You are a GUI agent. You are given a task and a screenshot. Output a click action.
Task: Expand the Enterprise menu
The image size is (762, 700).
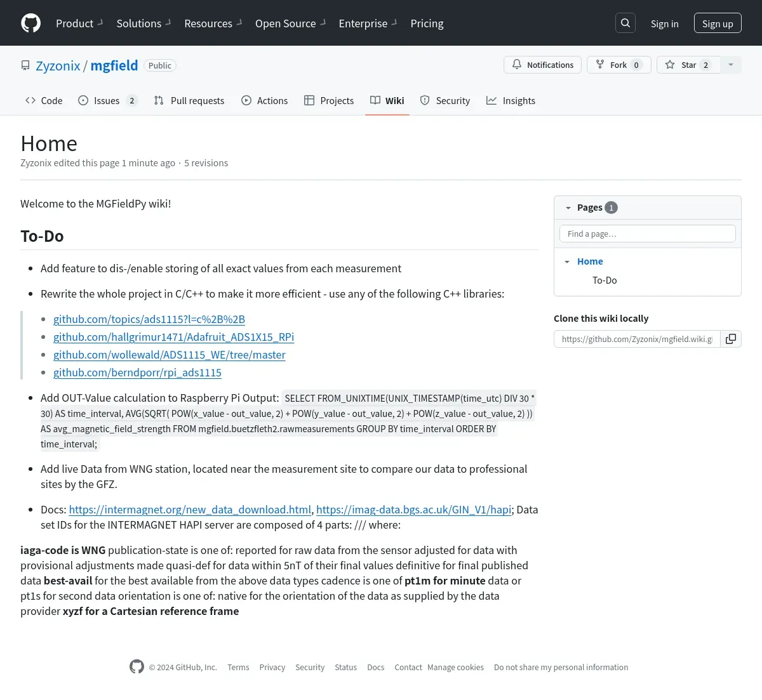(x=368, y=23)
